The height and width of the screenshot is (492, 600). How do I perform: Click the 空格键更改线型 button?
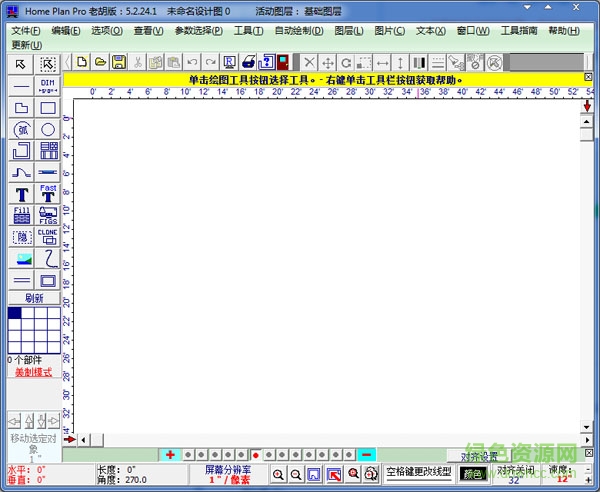(x=418, y=473)
